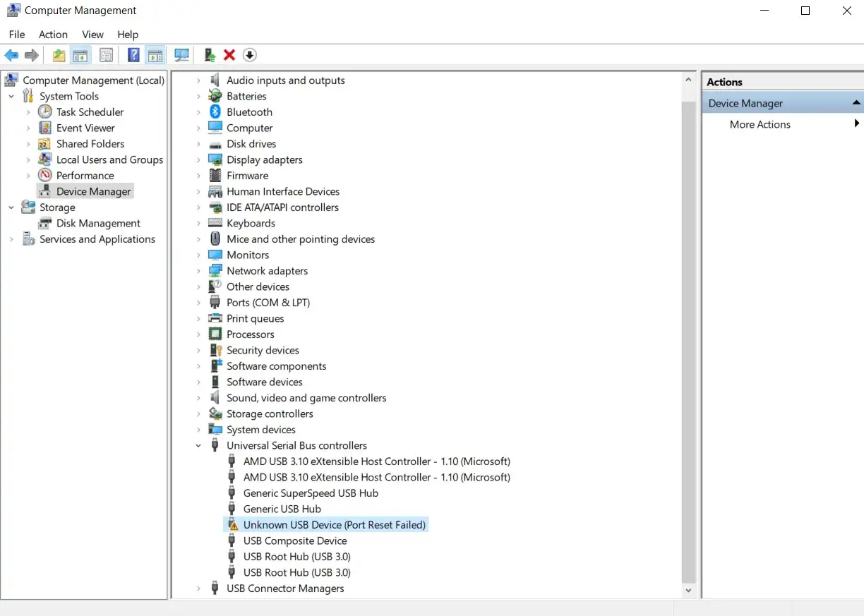
Task: Toggle Show/Hide Console Tree toolbar icon
Action: [80, 55]
